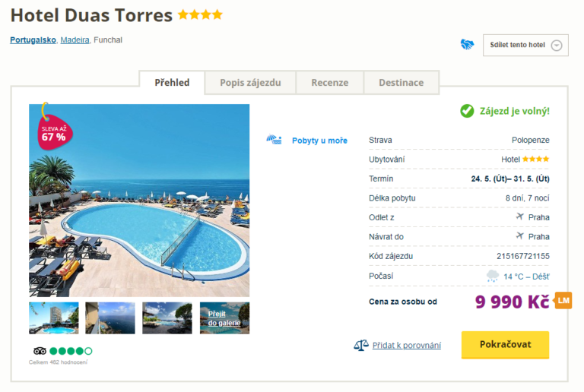Open the Madeira breadcrumb link
The image size is (584, 392).
(x=75, y=40)
